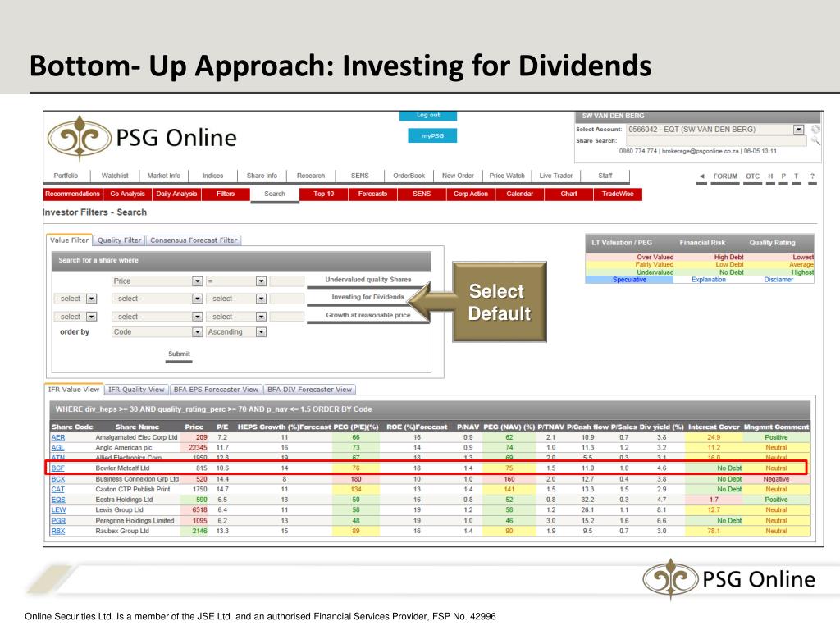
Task: Choose Undervalued quality Shares default
Action: (367, 280)
